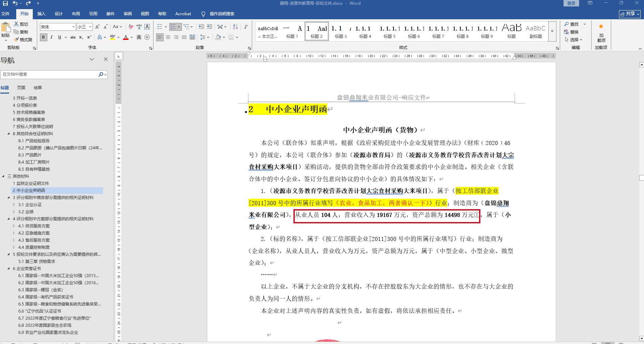Apply red font color to text
This screenshot has width=644, height=344.
coord(126,37)
